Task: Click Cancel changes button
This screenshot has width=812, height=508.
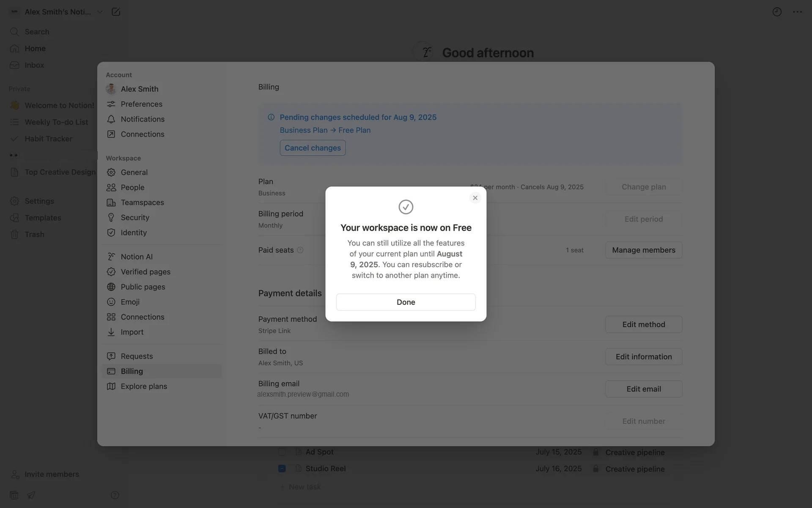Action: click(x=313, y=148)
